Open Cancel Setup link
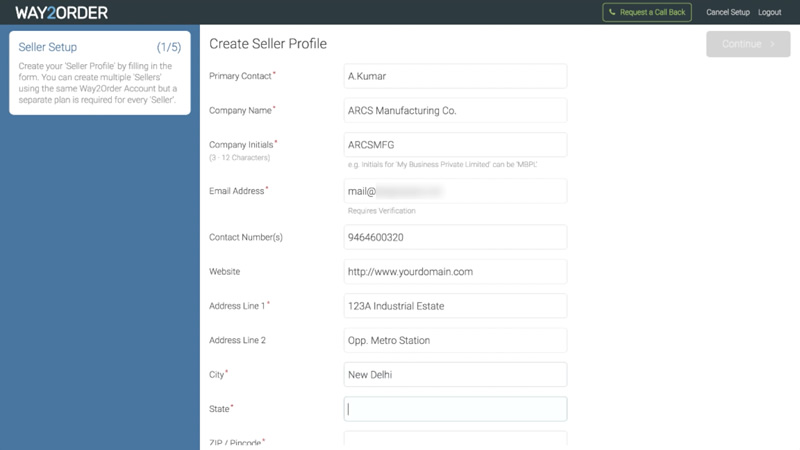Viewport: 800px width, 450px height. pos(728,12)
